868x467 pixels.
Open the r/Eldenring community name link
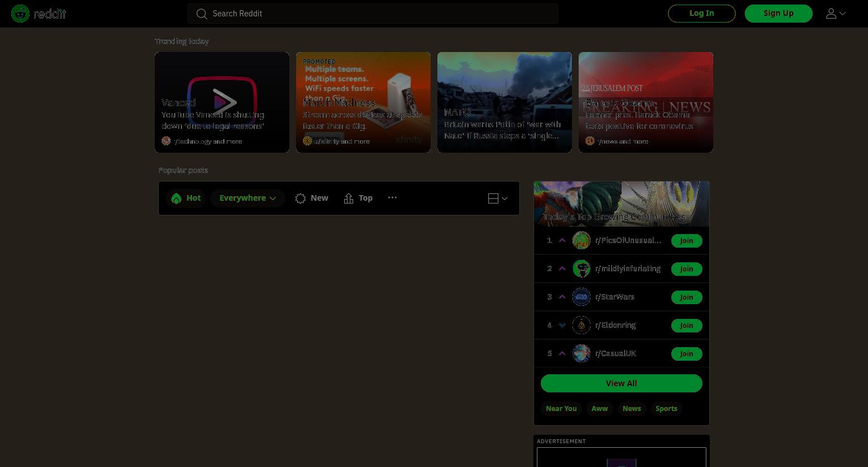click(x=615, y=325)
